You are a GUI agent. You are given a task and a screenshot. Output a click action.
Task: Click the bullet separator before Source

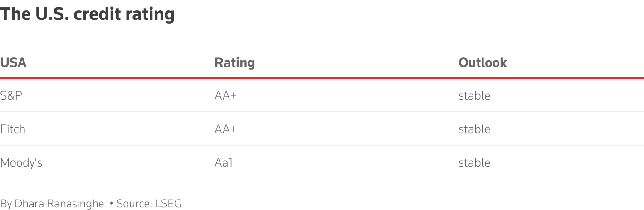111,204
